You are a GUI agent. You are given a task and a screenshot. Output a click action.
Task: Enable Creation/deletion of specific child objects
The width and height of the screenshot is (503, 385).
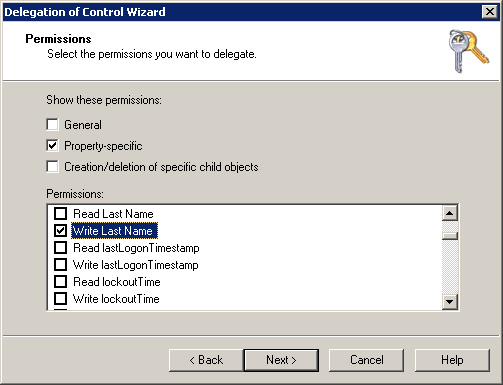[x=52, y=167]
